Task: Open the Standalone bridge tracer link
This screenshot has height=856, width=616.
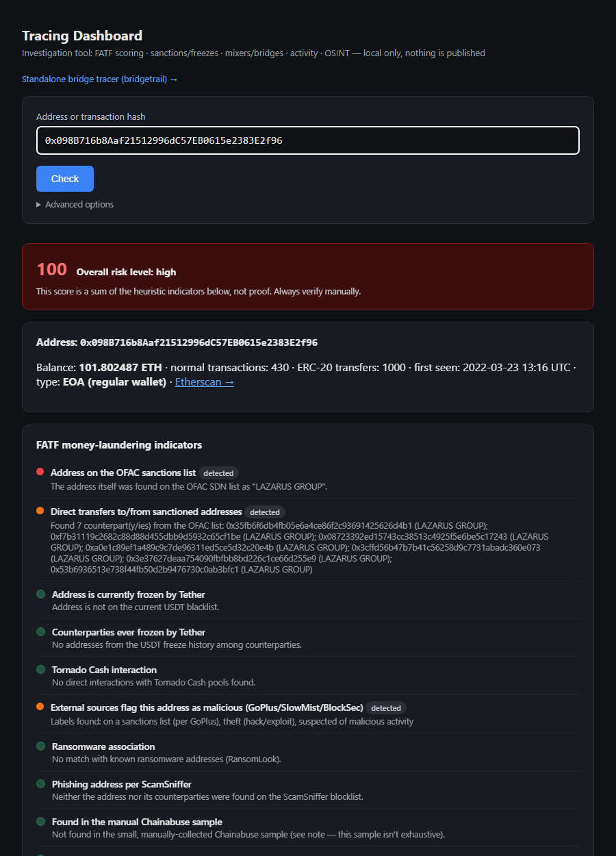Action: pos(100,79)
